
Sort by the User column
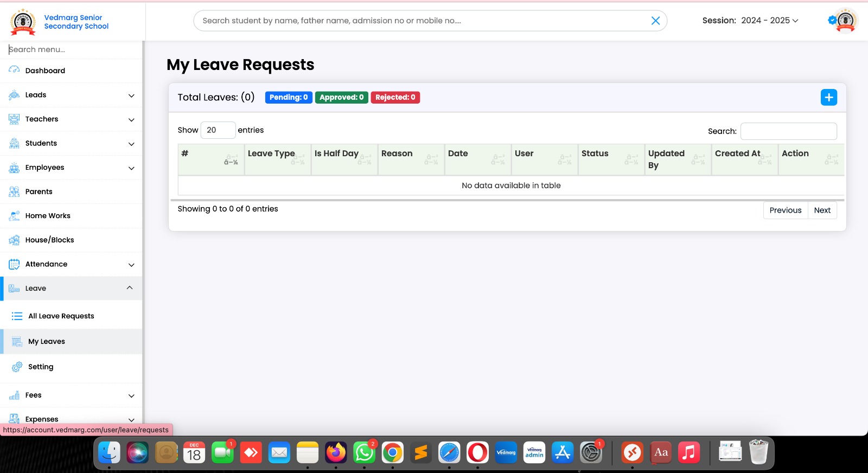[545, 159]
